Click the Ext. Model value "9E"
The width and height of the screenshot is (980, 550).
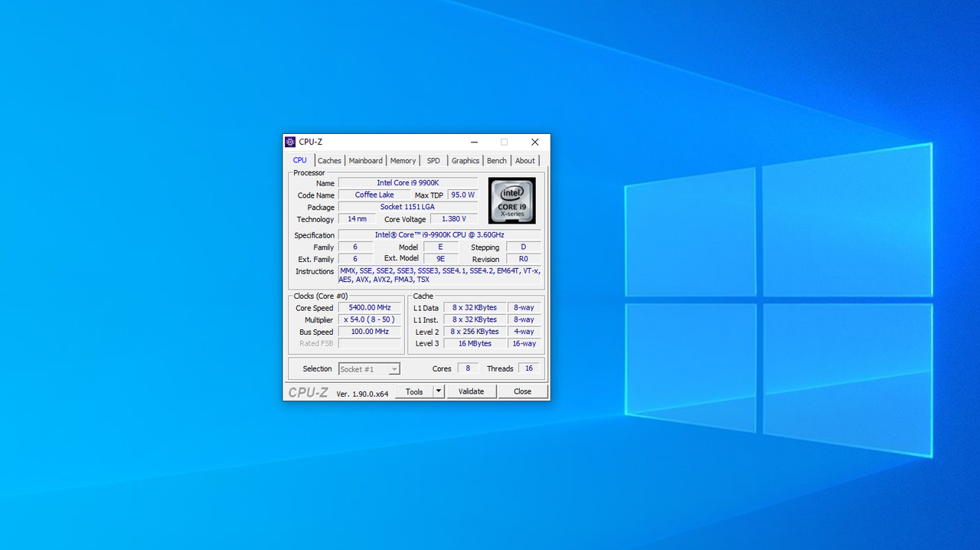pos(441,259)
